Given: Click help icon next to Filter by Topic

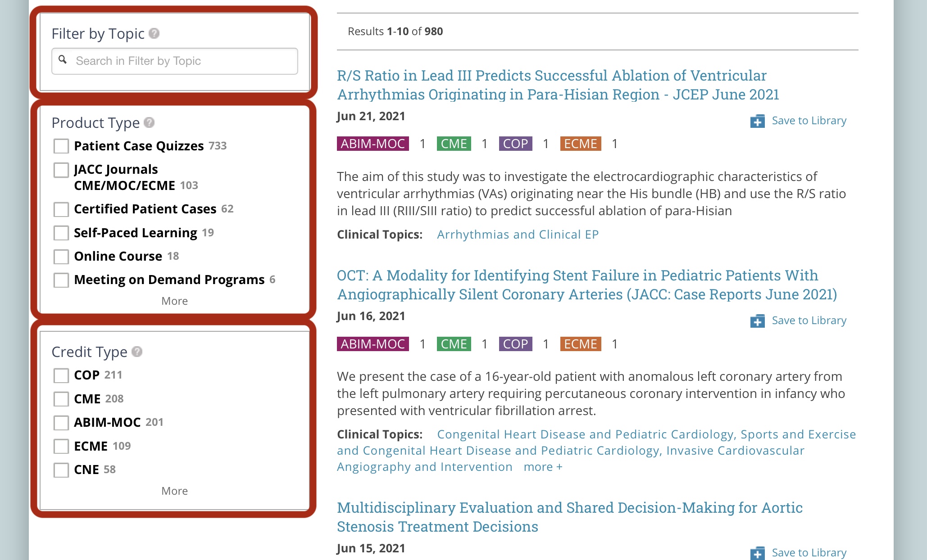Looking at the screenshot, I should [154, 33].
